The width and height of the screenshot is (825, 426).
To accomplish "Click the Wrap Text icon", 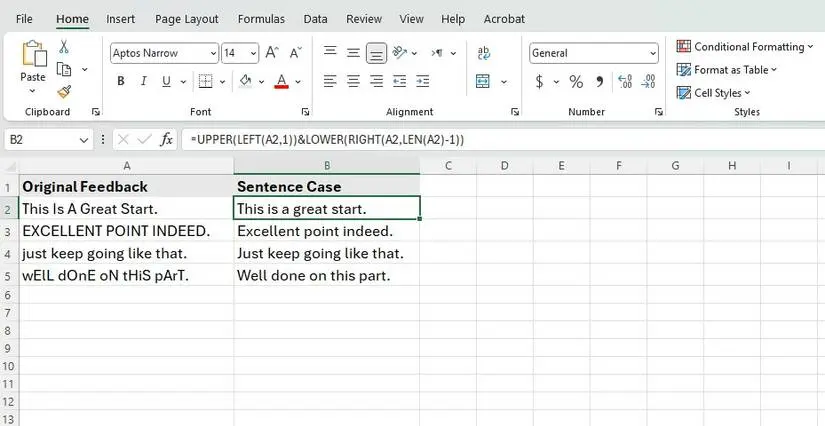I will 484,53.
